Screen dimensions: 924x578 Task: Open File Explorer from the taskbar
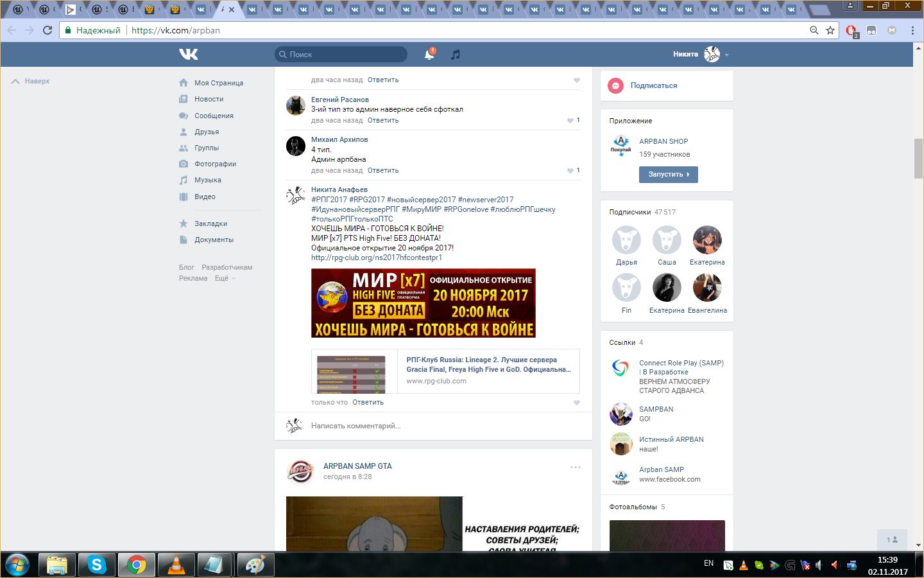57,565
